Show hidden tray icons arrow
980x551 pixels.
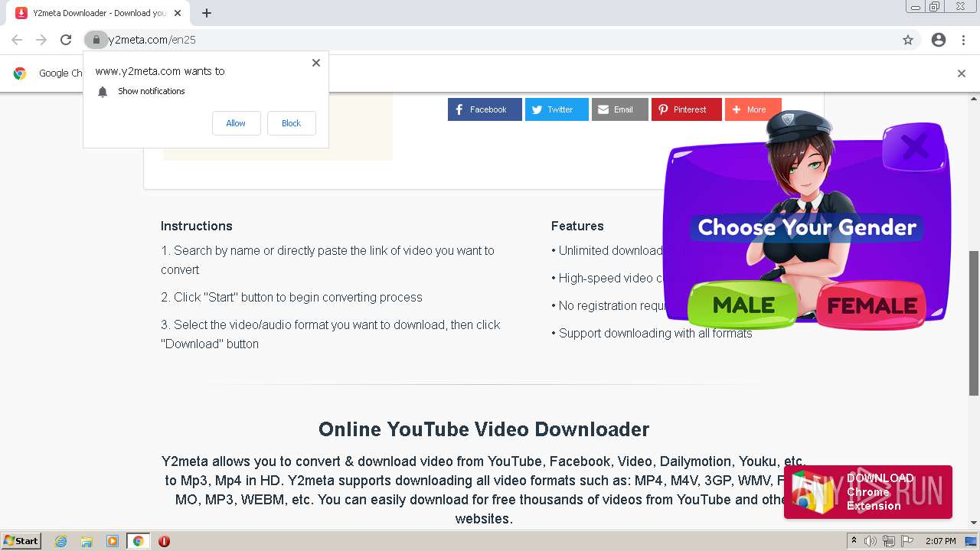(854, 541)
